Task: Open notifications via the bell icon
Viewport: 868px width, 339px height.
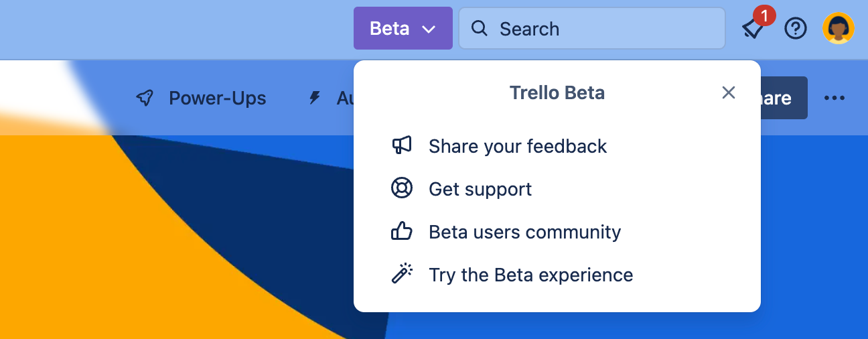Action: (x=753, y=29)
